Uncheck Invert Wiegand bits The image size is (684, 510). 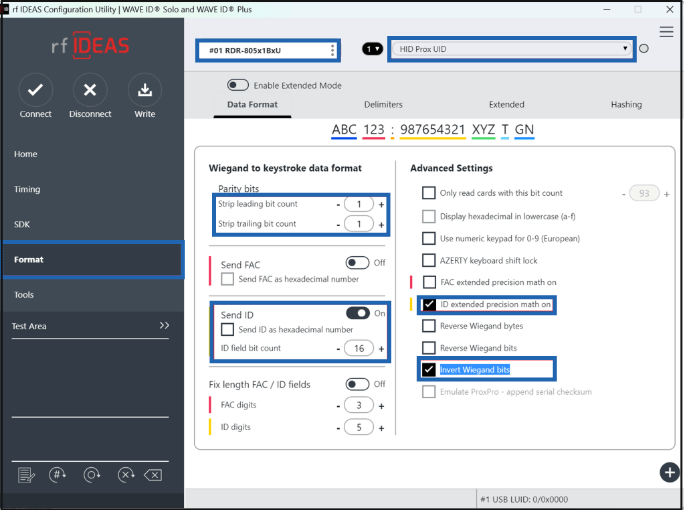click(x=429, y=370)
